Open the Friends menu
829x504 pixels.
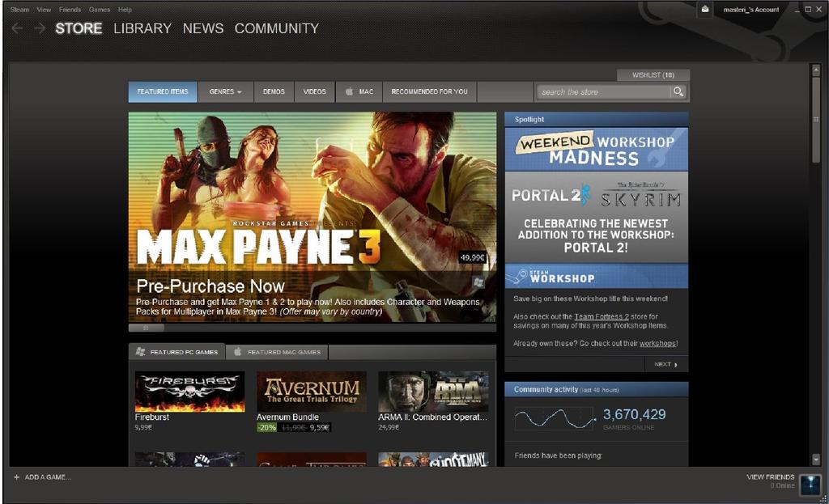tap(70, 10)
